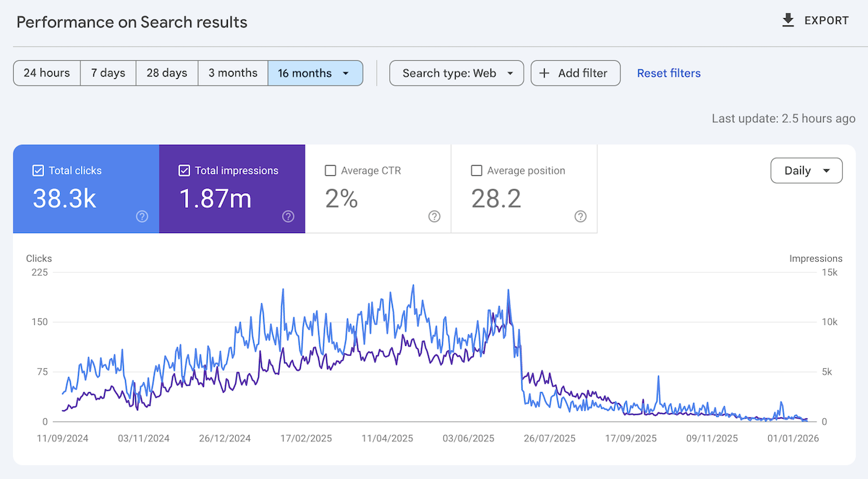Click the Add filter button
This screenshot has width=868, height=479.
(x=575, y=72)
